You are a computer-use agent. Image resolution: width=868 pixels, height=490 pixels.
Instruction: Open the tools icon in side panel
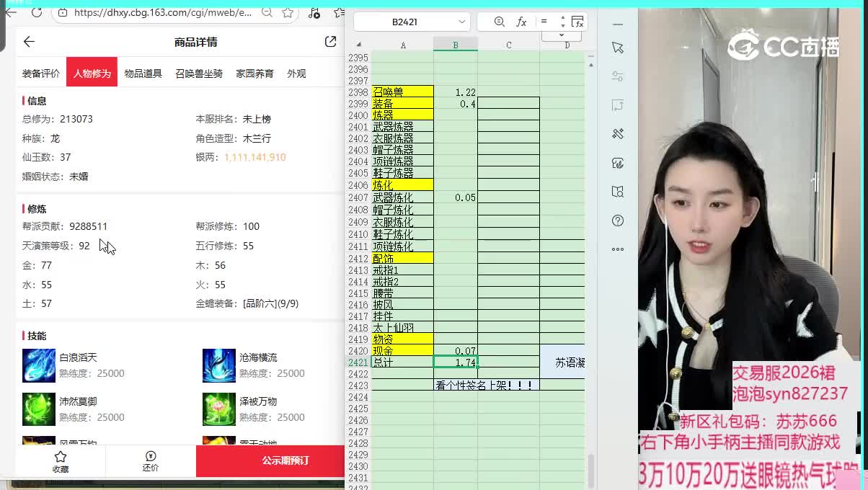tap(618, 134)
